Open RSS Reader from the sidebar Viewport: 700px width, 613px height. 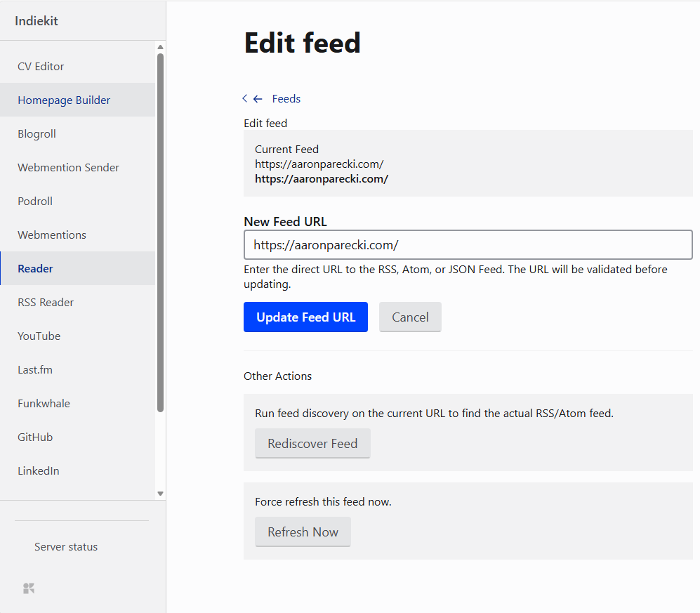46,303
